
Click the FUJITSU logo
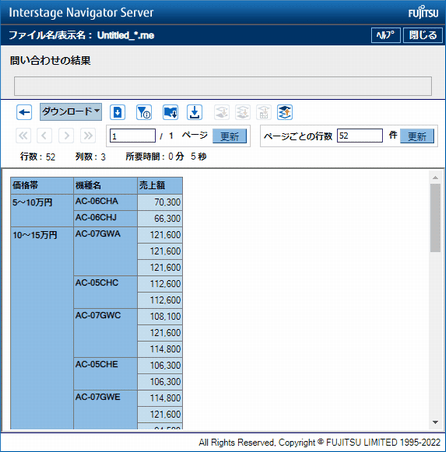[x=423, y=12]
